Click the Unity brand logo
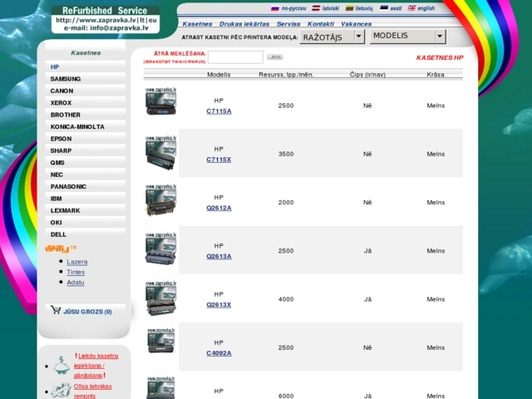Screen dimensions: 532x399 [x=61, y=249]
